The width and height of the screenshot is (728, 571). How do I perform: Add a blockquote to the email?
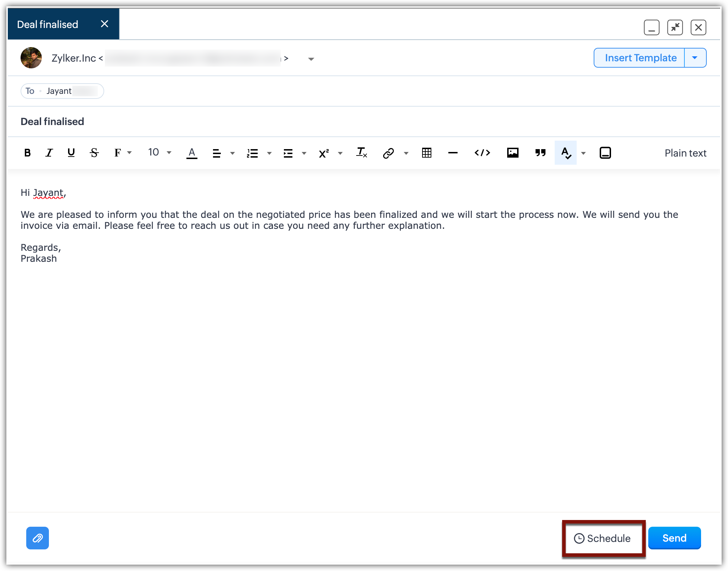click(x=540, y=153)
